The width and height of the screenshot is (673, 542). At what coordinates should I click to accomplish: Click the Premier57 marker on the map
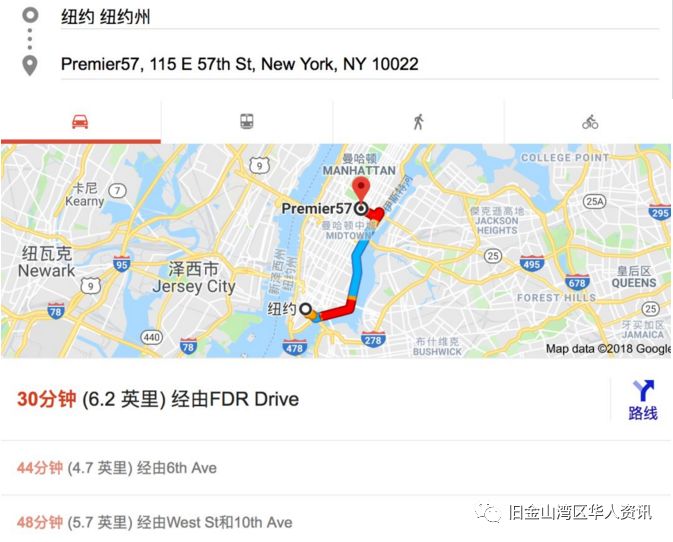(x=362, y=209)
